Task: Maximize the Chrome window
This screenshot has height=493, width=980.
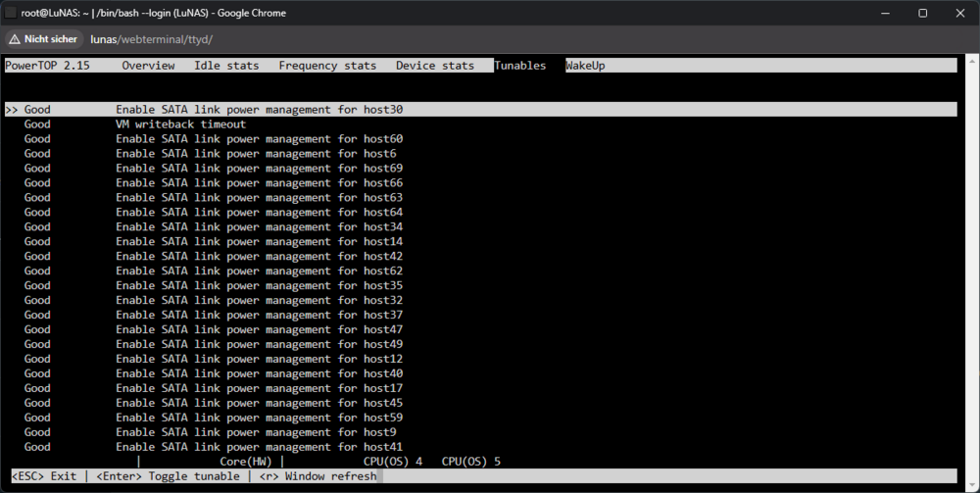Action: (922, 13)
